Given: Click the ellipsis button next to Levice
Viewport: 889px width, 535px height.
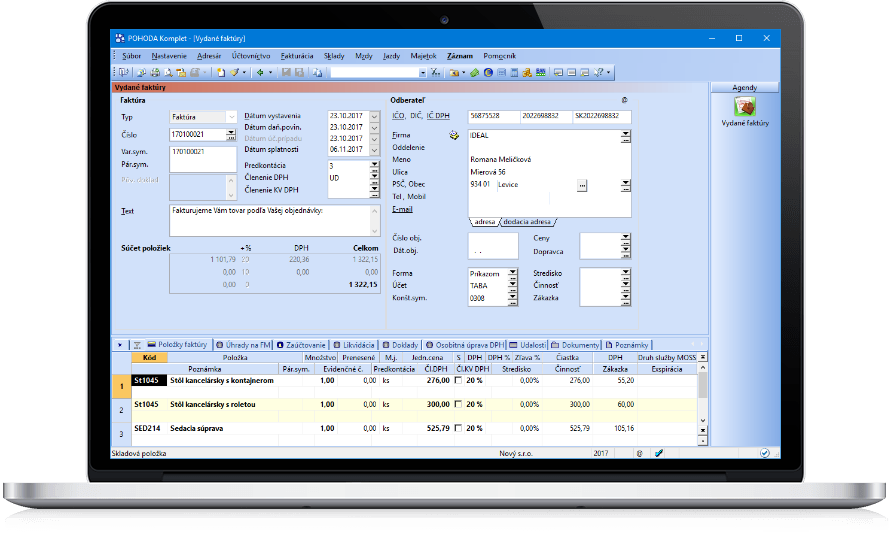Looking at the screenshot, I should [583, 185].
